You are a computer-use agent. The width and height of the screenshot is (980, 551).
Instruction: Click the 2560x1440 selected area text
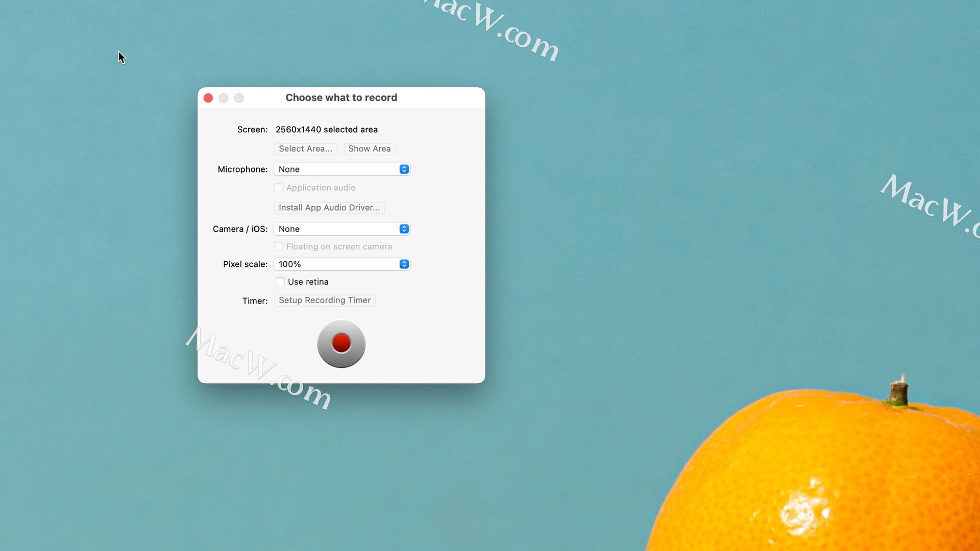coord(327,130)
